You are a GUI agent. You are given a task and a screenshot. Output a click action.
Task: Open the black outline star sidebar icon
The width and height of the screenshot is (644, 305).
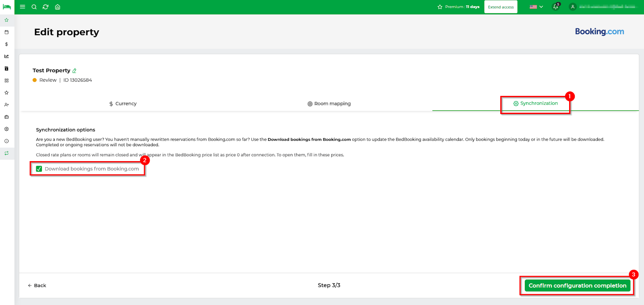pyautogui.click(x=6, y=93)
